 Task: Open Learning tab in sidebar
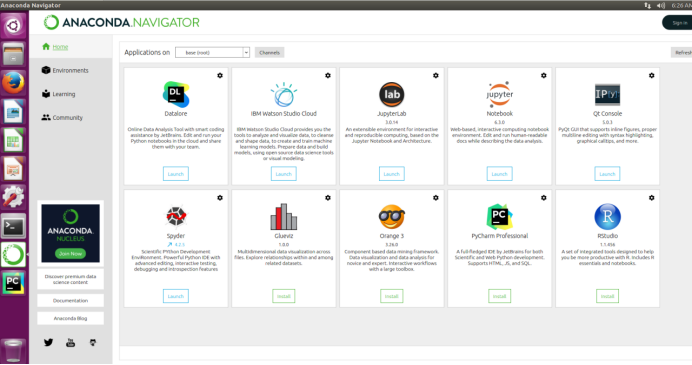pyautogui.click(x=58, y=94)
